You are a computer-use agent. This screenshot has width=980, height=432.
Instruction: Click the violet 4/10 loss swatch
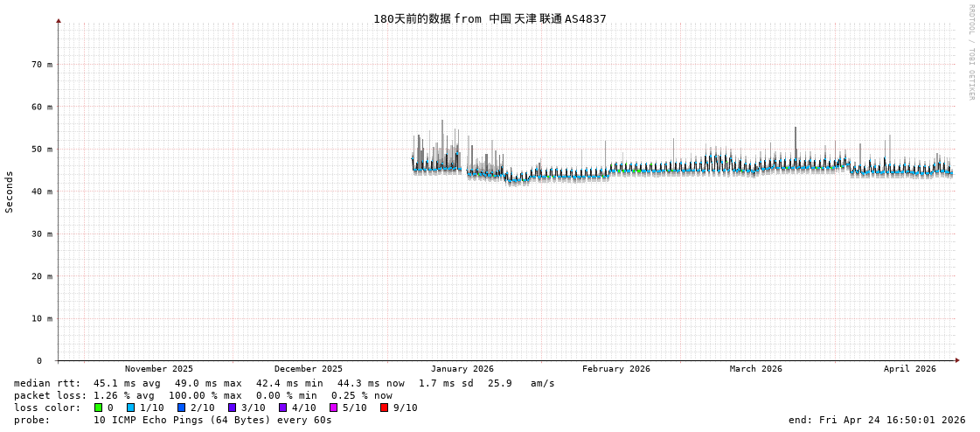(283, 408)
